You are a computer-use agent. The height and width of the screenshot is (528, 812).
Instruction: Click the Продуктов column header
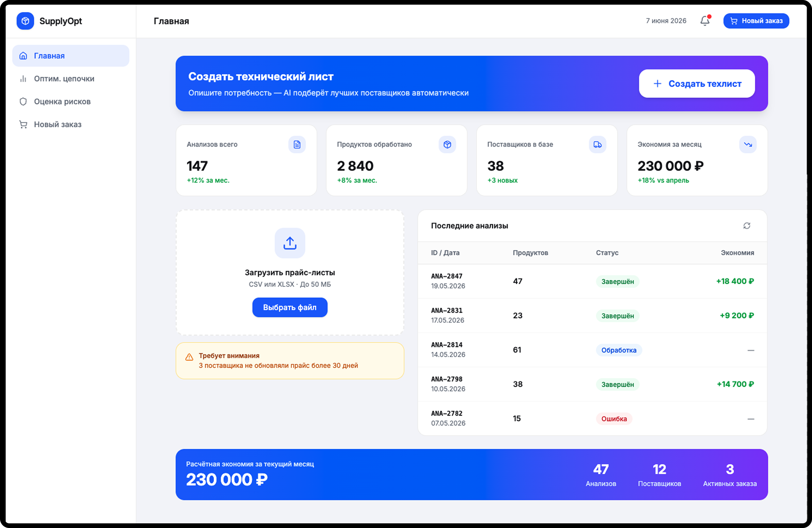coord(531,253)
